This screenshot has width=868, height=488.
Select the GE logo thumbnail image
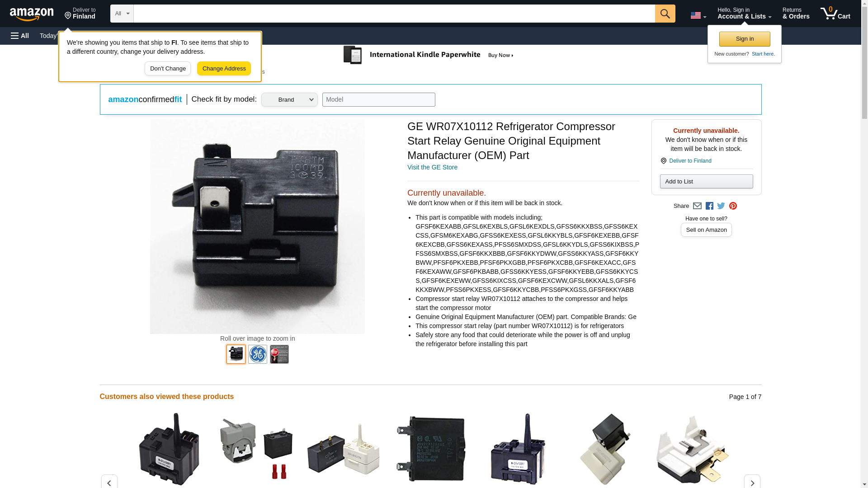(258, 354)
